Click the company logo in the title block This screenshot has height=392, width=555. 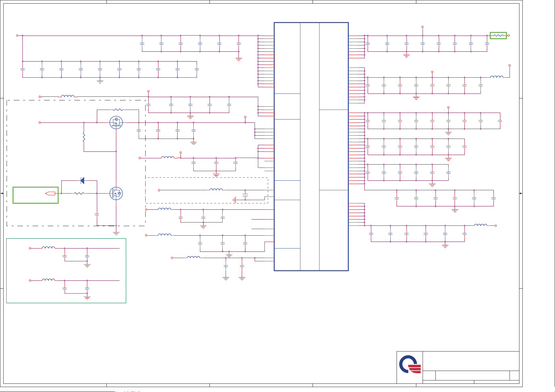pos(410,364)
